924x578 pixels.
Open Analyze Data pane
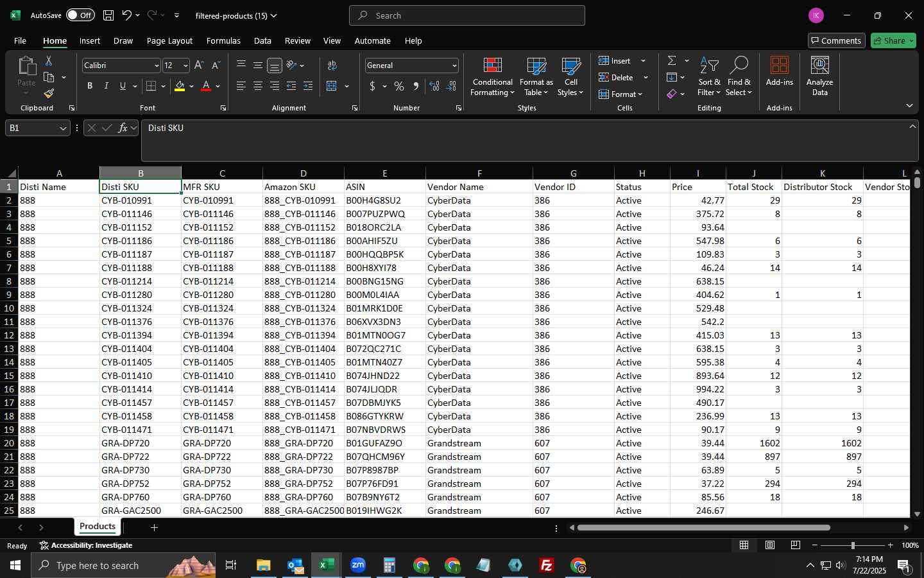pos(819,76)
